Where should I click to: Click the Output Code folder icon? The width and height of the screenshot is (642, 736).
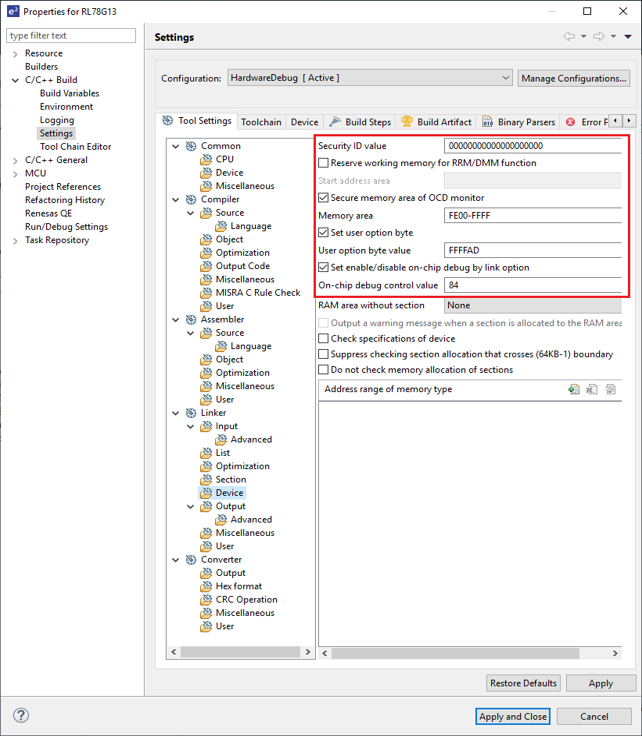(x=206, y=266)
